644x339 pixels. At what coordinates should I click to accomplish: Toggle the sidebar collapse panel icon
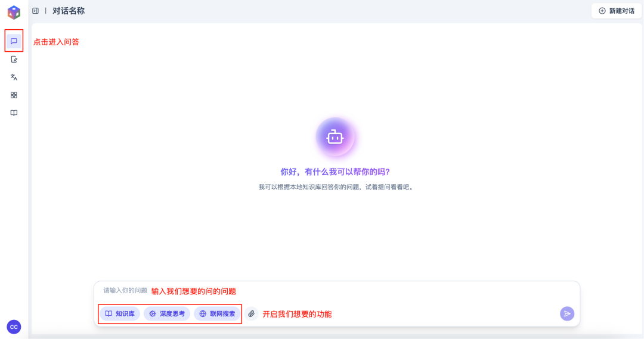pos(36,11)
